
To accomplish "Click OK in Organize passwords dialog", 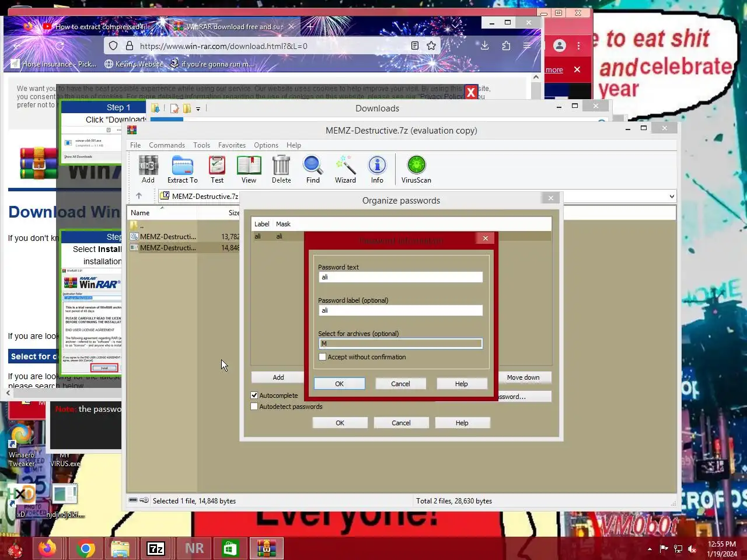I will [x=340, y=423].
